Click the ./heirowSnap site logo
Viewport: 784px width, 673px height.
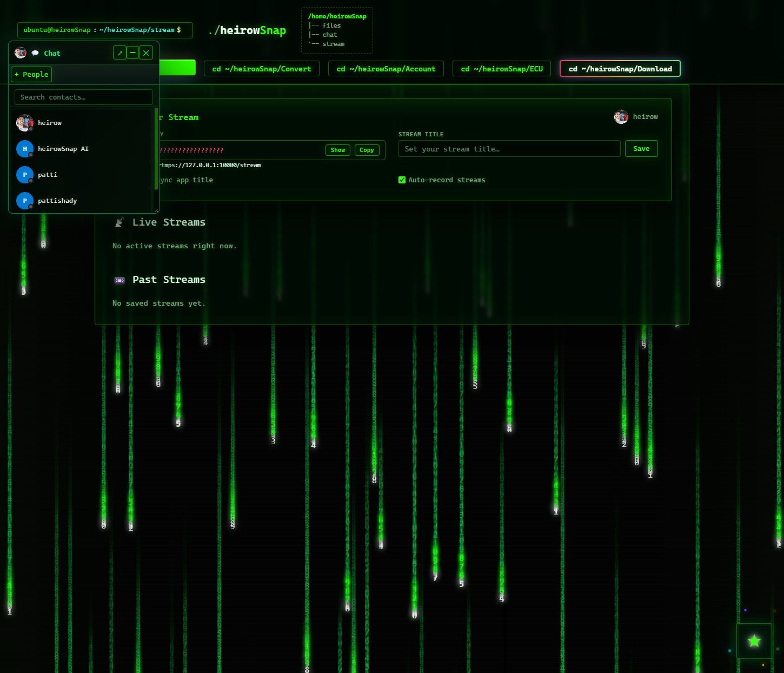click(247, 30)
